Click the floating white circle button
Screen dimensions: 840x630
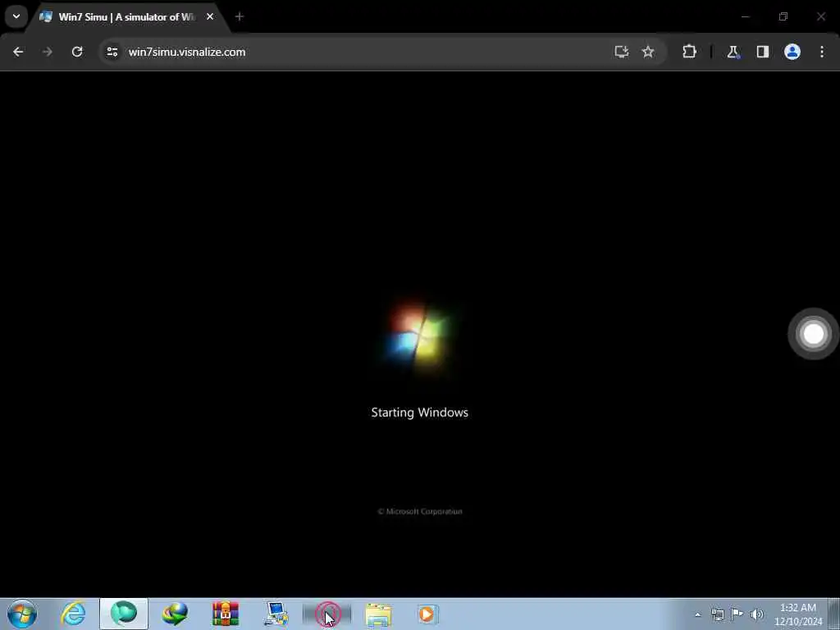(813, 334)
